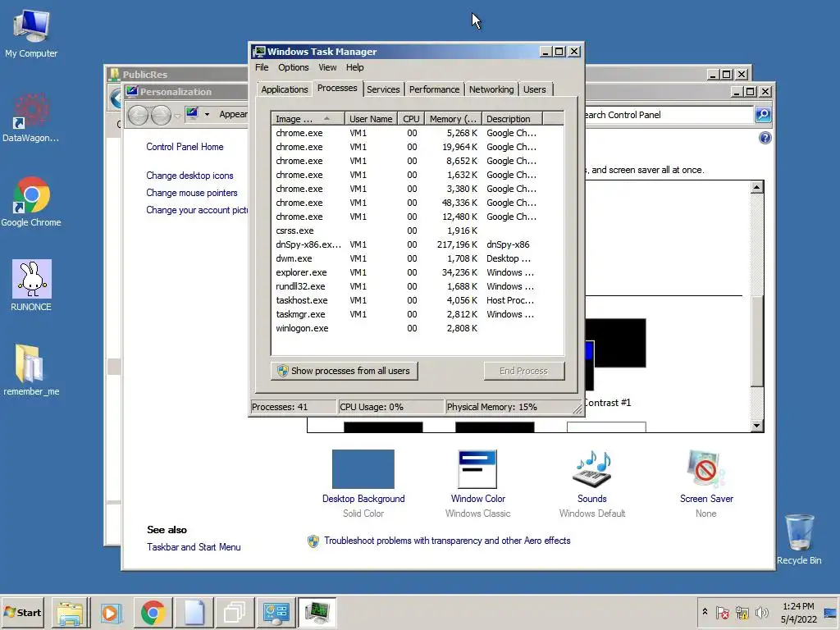Click the overlapping windows taskbar icon
The height and width of the screenshot is (630, 840).
235,613
